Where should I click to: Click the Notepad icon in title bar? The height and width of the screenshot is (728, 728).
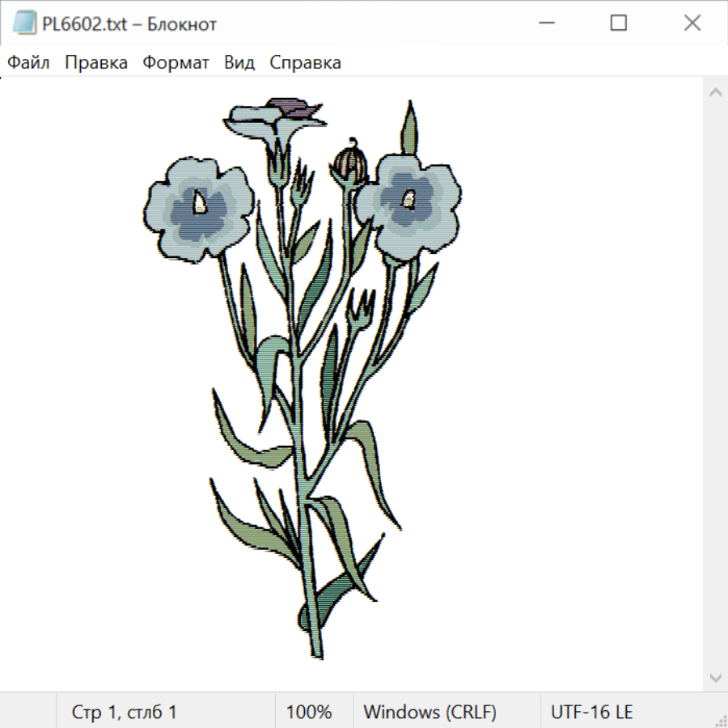[24, 23]
